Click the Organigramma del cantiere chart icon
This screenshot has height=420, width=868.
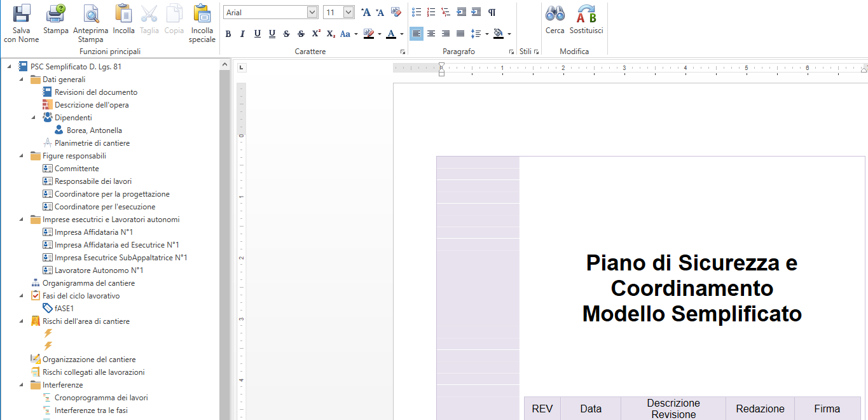[x=36, y=283]
